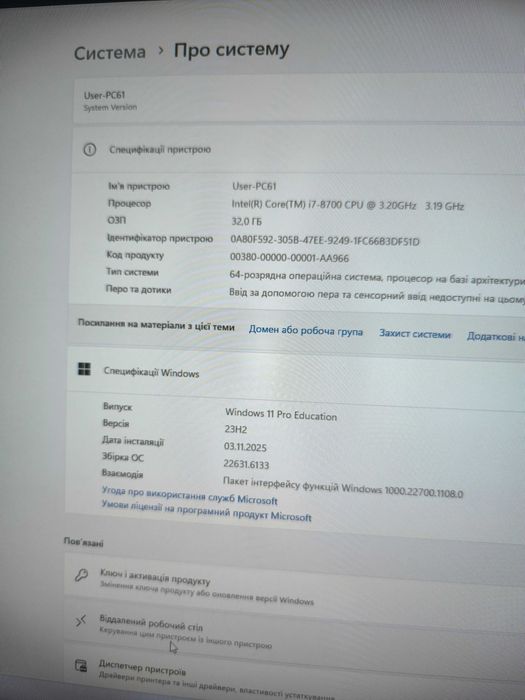Image resolution: width=525 pixels, height=700 pixels.
Task: Go back to Система breadcrumb
Action: pyautogui.click(x=110, y=53)
